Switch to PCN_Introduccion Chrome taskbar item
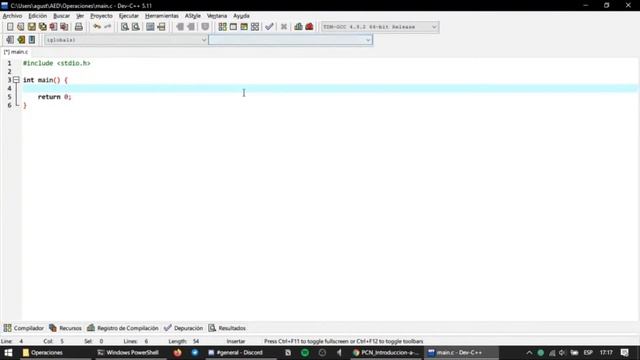 click(386, 353)
